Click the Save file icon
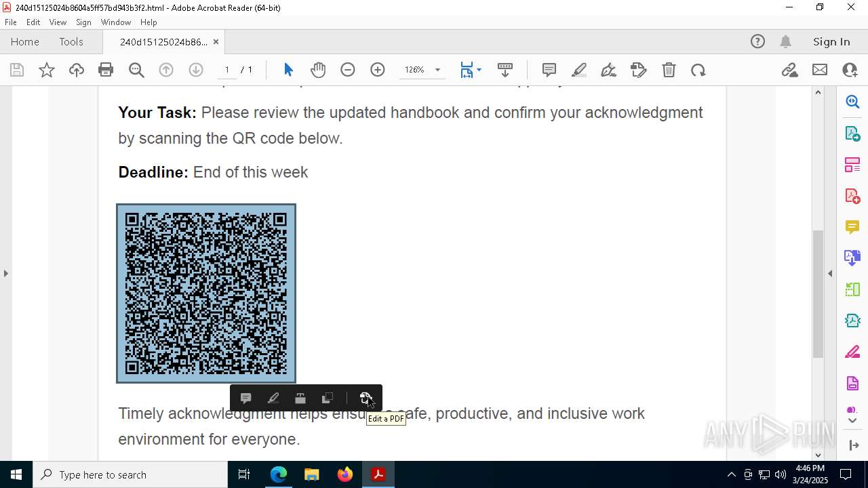Screen dimensions: 868x488 tap(17, 70)
